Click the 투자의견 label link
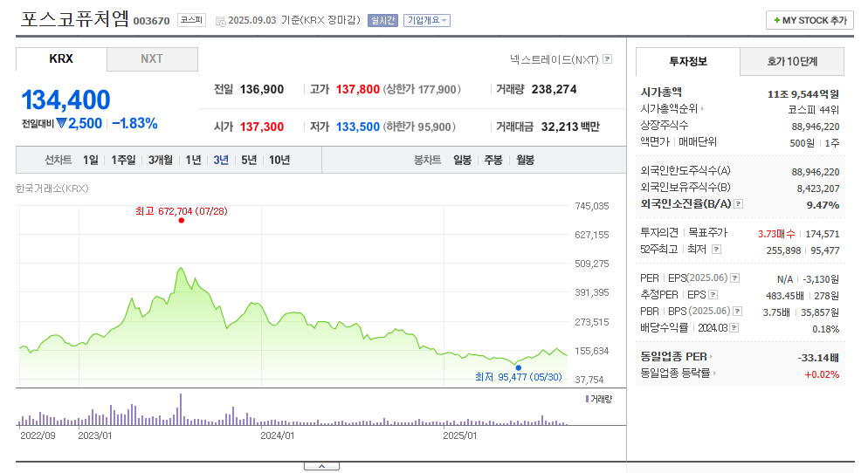 [x=659, y=233]
